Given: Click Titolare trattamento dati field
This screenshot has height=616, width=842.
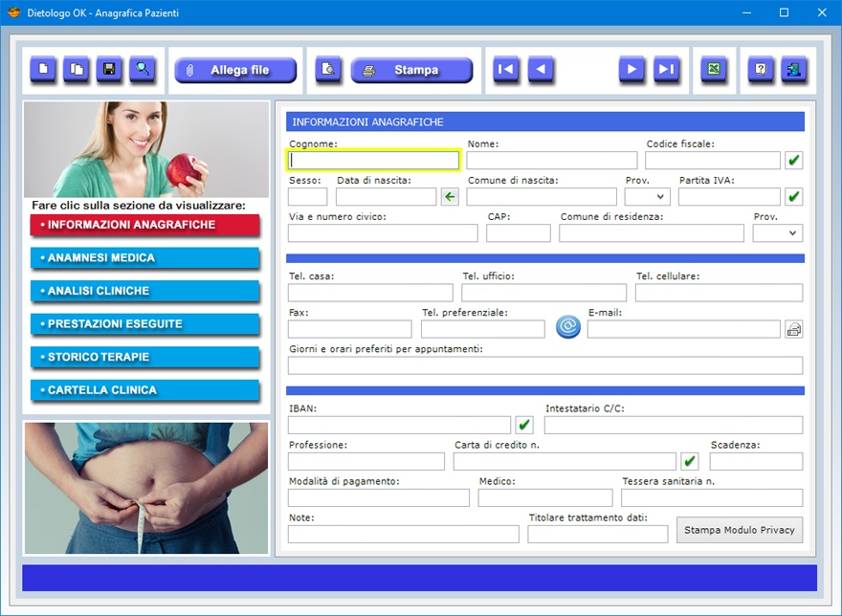Looking at the screenshot, I should (598, 535).
